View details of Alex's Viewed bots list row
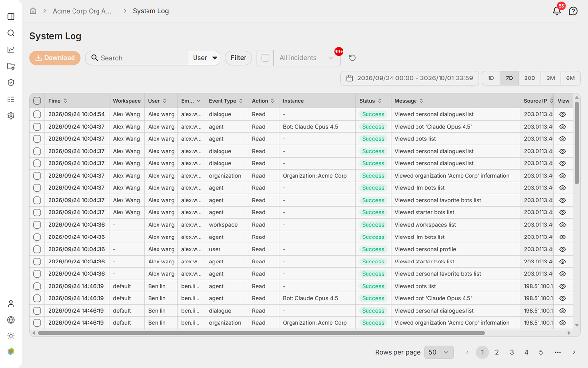The height and width of the screenshot is (368, 588). pos(563,139)
